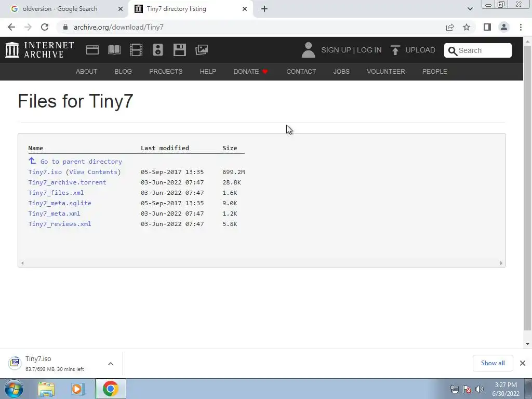Go back with browser back arrow
Screen dimensions: 532x399
pos(11,27)
